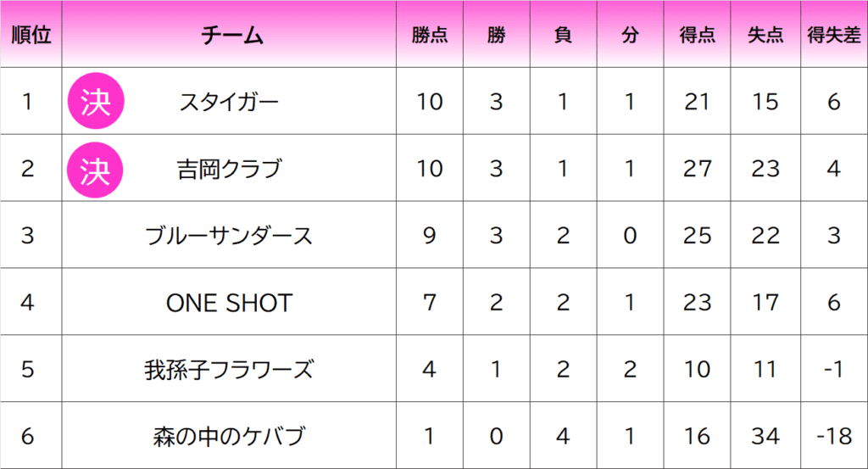The width and height of the screenshot is (868, 469).
Task: Select the 勝点 column header
Action: pyautogui.click(x=430, y=36)
